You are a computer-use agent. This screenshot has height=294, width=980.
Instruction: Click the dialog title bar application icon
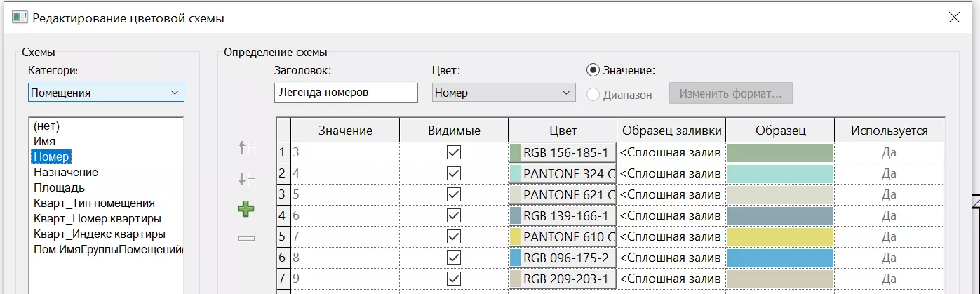coord(20,18)
